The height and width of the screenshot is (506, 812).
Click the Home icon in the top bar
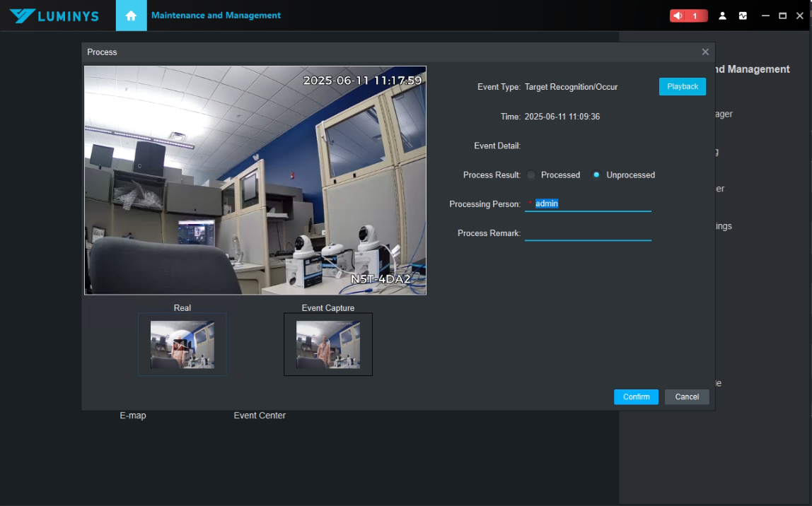(131, 16)
